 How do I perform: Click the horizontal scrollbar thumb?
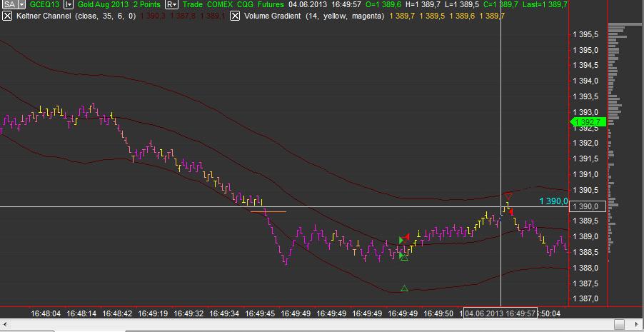pyautogui.click(x=619, y=323)
